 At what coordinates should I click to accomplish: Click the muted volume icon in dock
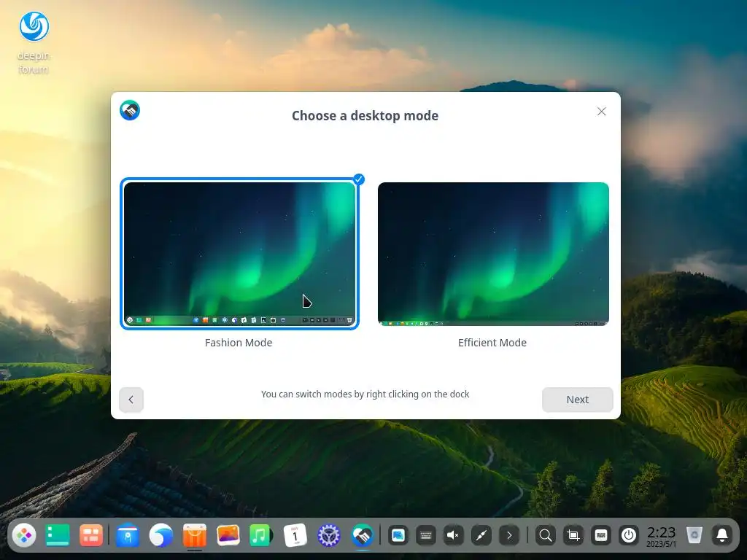coord(454,536)
